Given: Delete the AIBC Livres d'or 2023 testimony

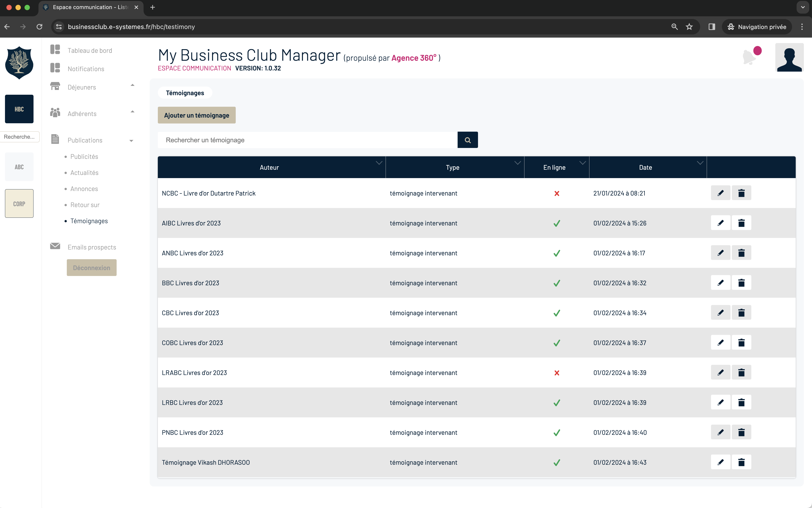Looking at the screenshot, I should click(x=741, y=223).
